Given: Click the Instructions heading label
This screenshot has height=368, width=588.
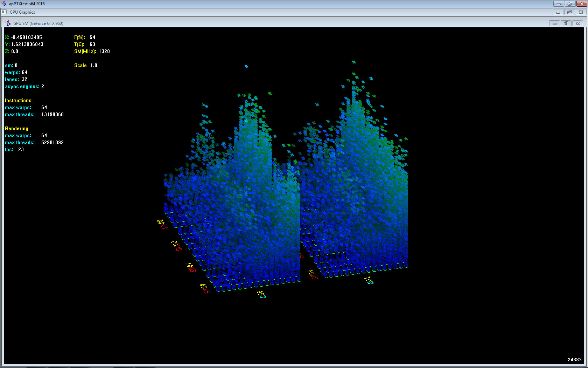Looking at the screenshot, I should point(18,101).
